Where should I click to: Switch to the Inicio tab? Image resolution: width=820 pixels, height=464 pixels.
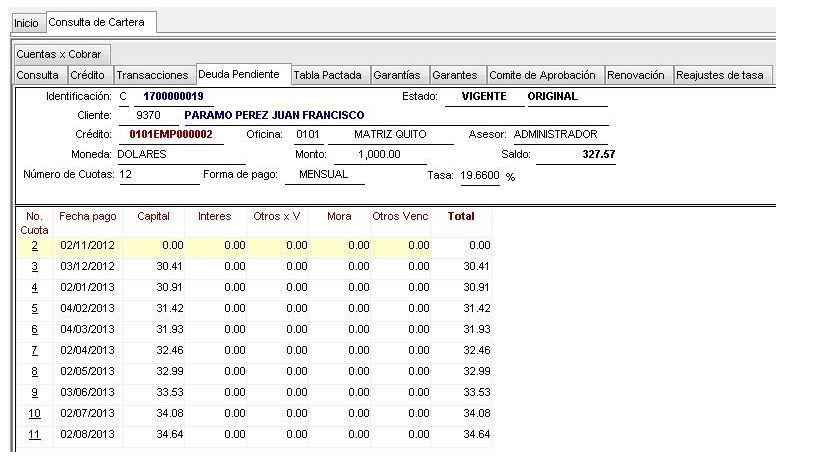click(26, 22)
